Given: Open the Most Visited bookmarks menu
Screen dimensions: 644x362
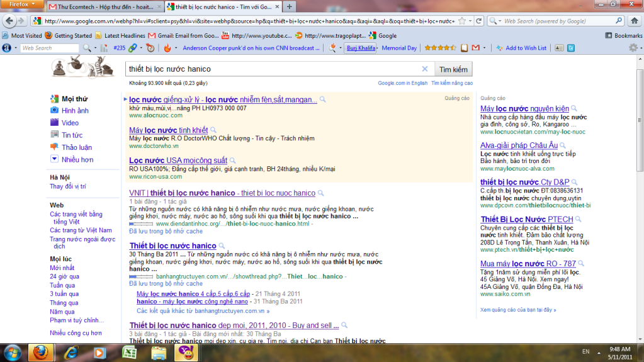Looking at the screenshot, I should tap(22, 36).
